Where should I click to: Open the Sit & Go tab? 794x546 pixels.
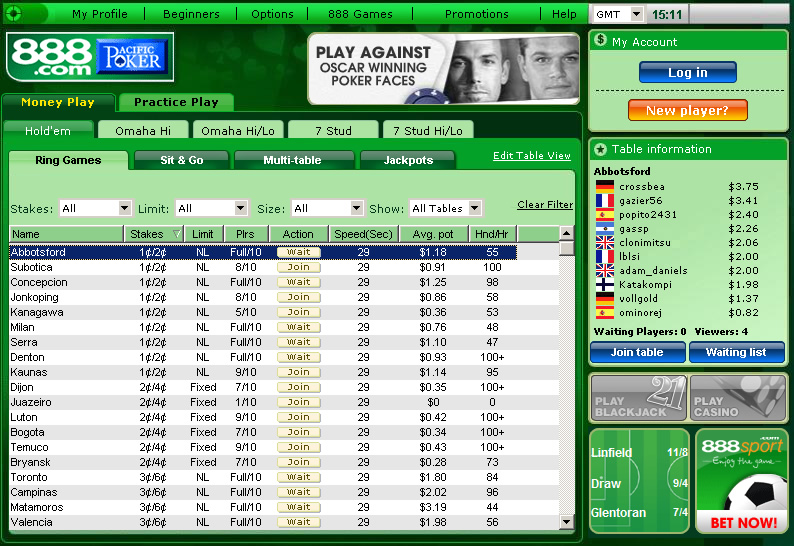point(182,160)
